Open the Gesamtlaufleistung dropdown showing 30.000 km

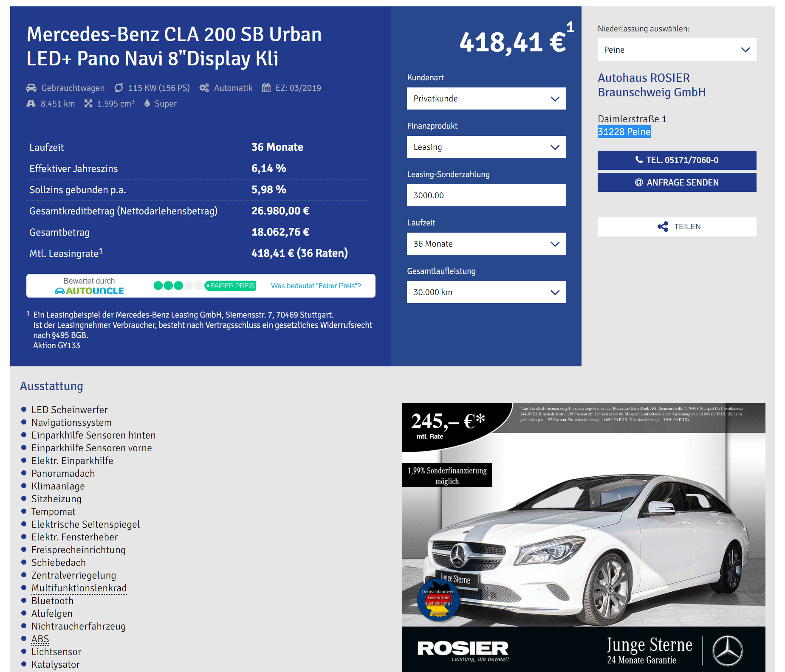click(x=486, y=292)
